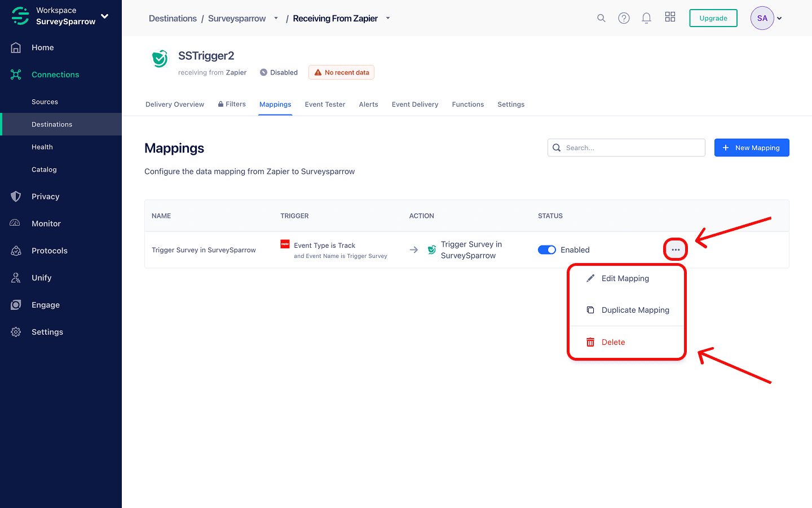Image resolution: width=812 pixels, height=508 pixels.
Task: Open Health in the sidebar
Action: point(42,147)
